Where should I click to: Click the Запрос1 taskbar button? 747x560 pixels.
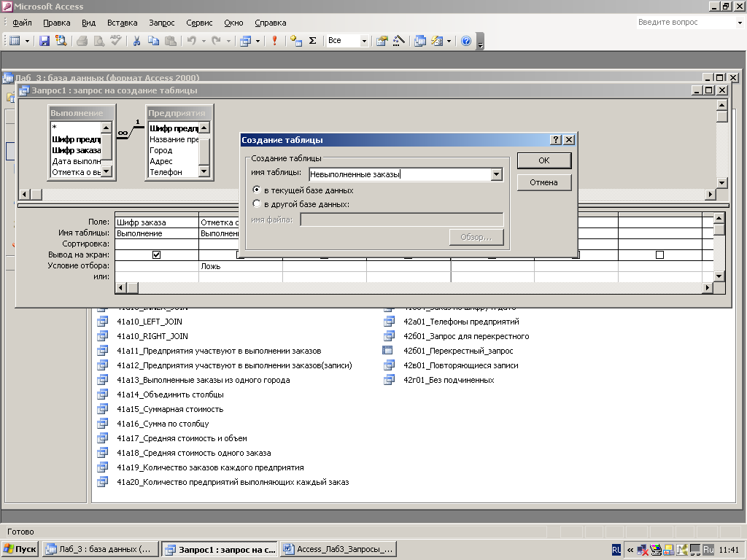[220, 549]
